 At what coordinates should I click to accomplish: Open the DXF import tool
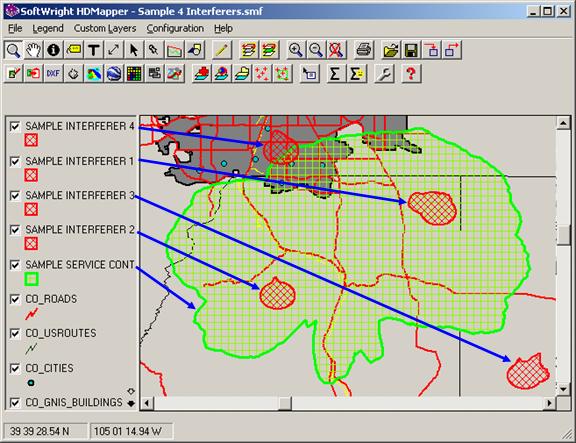coord(54,74)
